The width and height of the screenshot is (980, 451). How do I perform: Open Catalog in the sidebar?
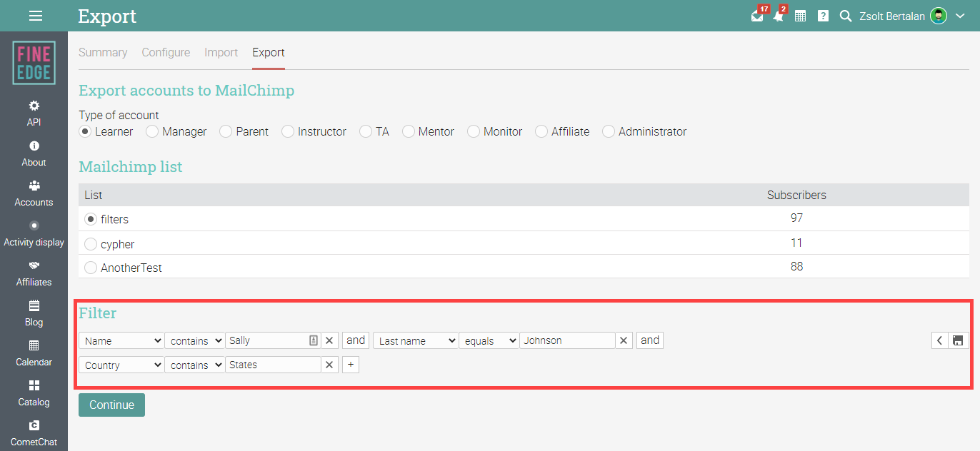pyautogui.click(x=34, y=393)
